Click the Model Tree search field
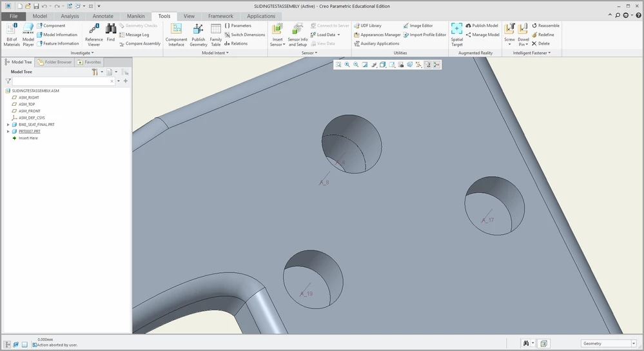644x351 pixels. 63,81
